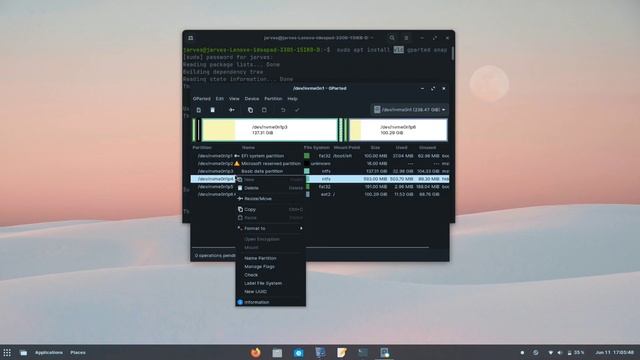Select the /dev/nvme0n1p6 ext2 partition row
This screenshot has width=640, height=360.
320,194
